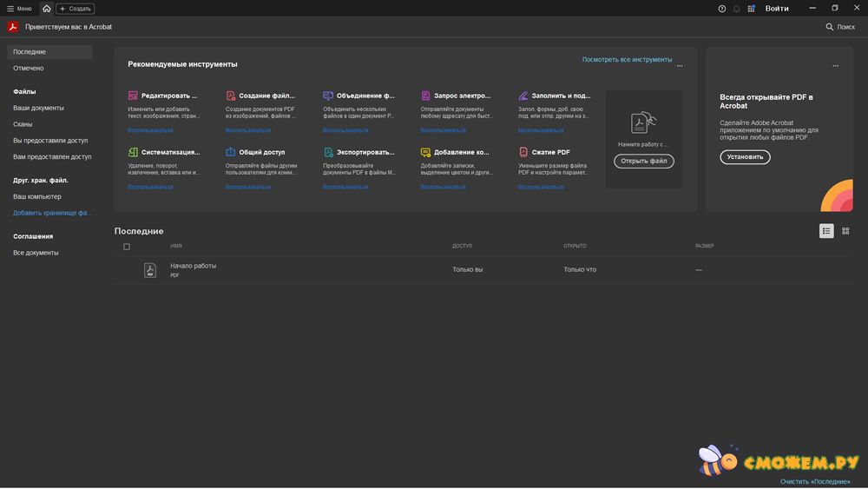Open three-dot options on default app card

(835, 65)
